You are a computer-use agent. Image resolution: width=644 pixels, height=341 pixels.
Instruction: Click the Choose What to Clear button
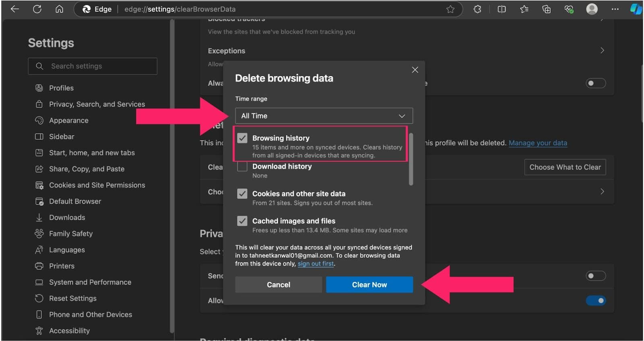point(565,167)
